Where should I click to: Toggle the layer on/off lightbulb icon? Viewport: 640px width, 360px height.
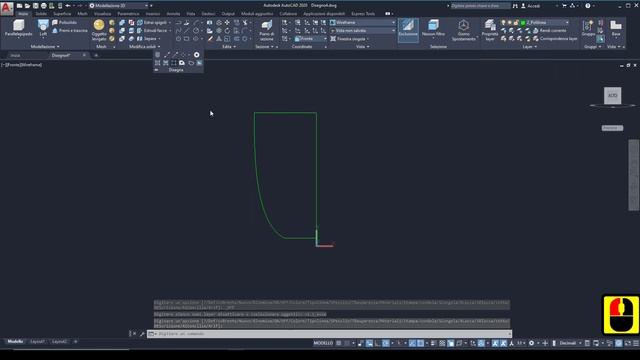[x=503, y=22]
